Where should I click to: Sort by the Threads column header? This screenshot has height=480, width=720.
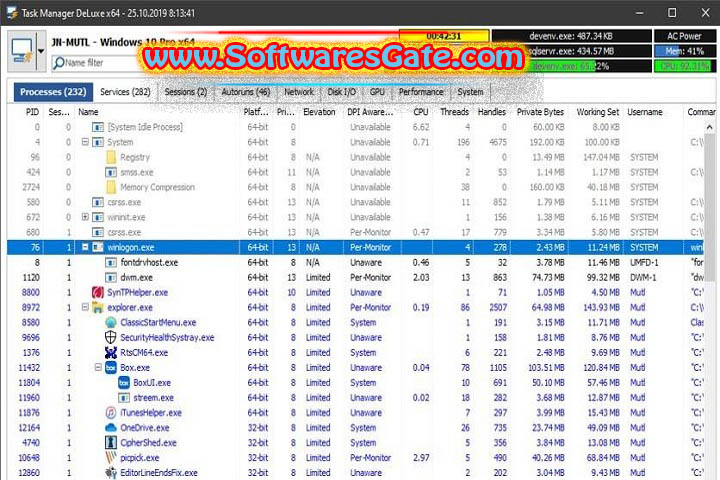[x=454, y=112]
